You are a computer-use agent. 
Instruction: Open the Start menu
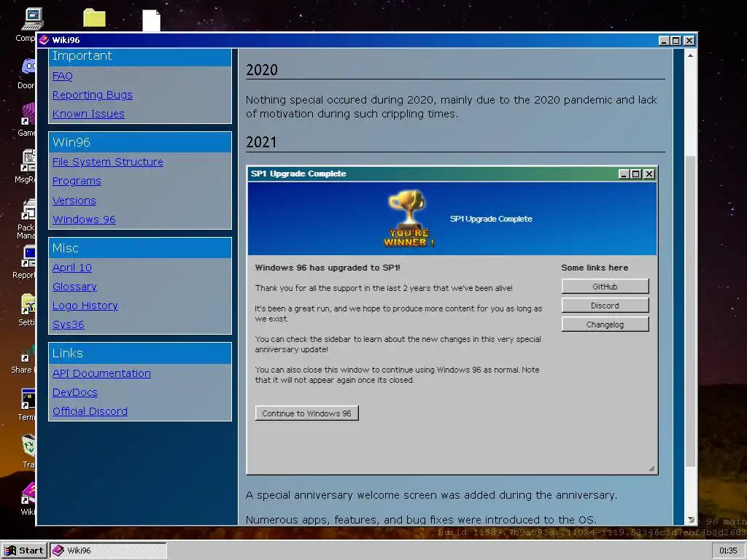[x=24, y=551]
